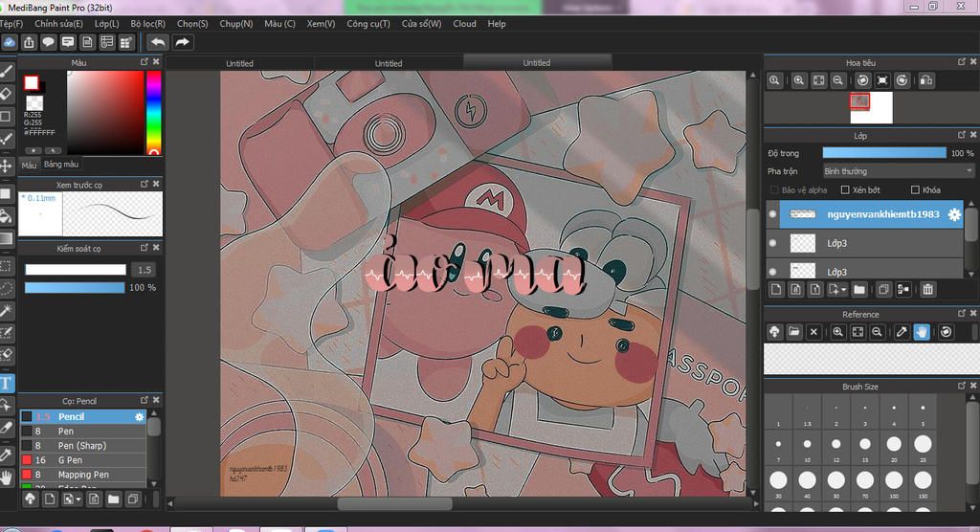This screenshot has width=980, height=532.
Task: Click the speech bubble icon in toolbar
Action: [48, 42]
